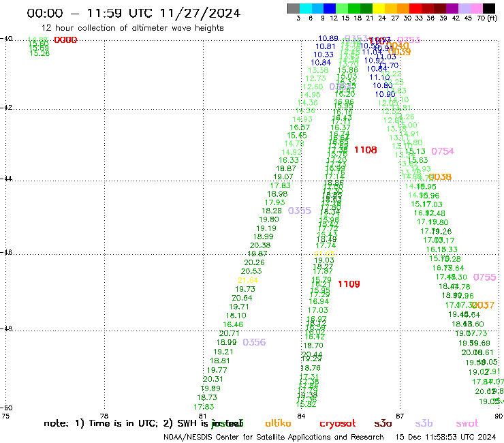Click the gray swatch in the color scale
Screen dimensions: 504x443
point(294,8)
